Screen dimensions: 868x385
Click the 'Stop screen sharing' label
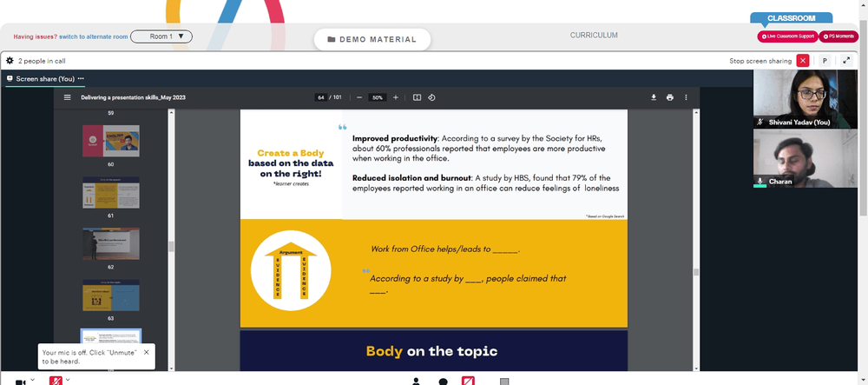pos(760,61)
